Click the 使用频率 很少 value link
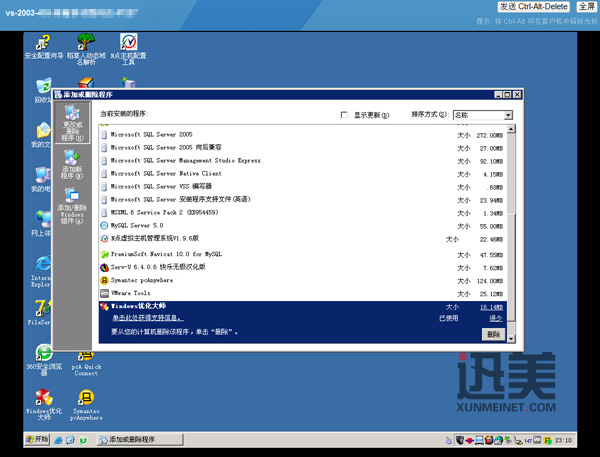This screenshot has height=457, width=600. (x=496, y=318)
